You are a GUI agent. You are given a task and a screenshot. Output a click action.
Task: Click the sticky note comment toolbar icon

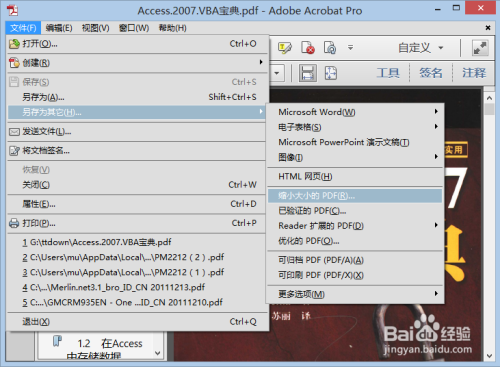point(285,48)
